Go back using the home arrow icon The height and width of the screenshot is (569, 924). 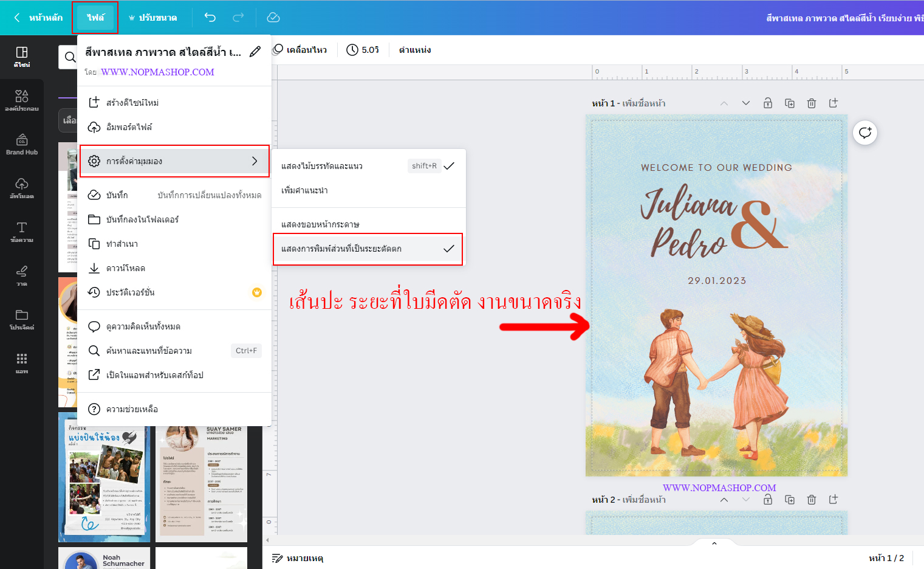[17, 18]
